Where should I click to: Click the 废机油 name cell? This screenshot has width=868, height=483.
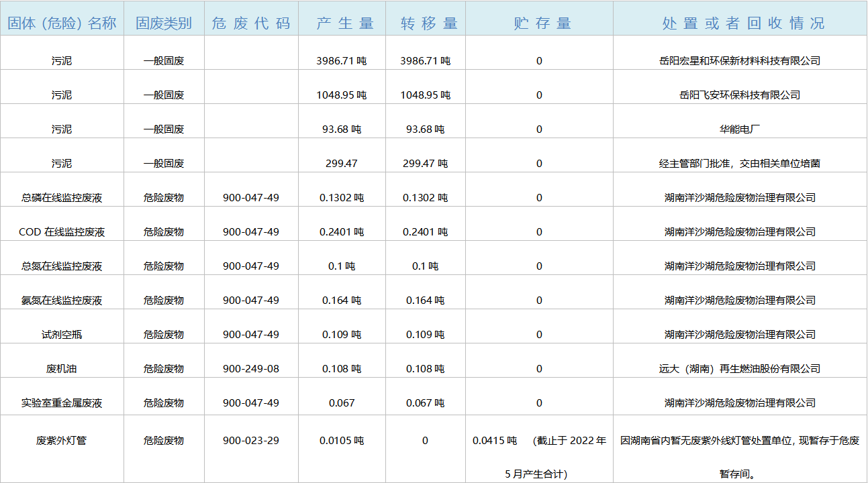(x=62, y=369)
